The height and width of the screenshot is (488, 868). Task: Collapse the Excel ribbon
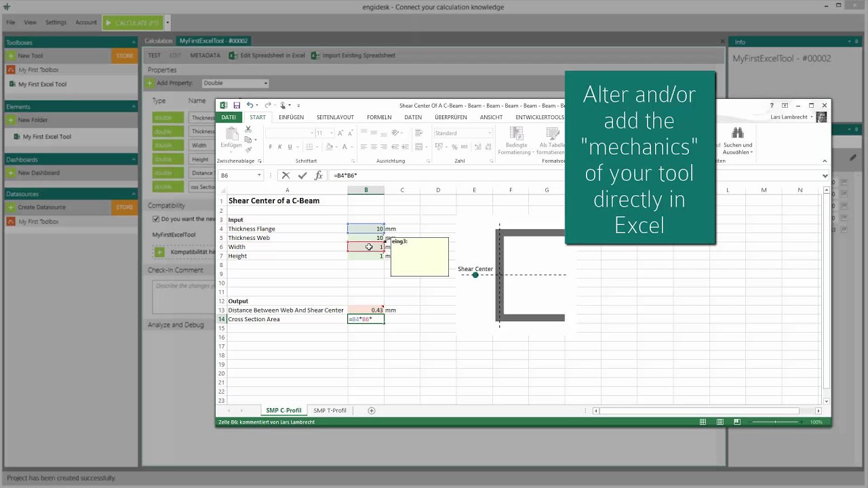coord(825,161)
